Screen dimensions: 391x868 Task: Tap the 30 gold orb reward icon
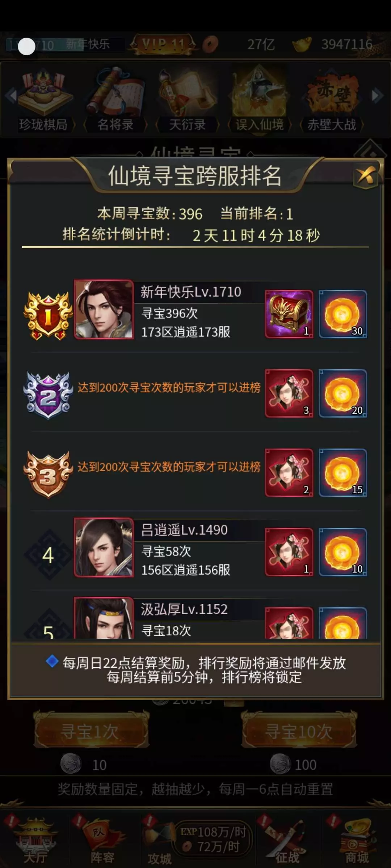tap(343, 314)
